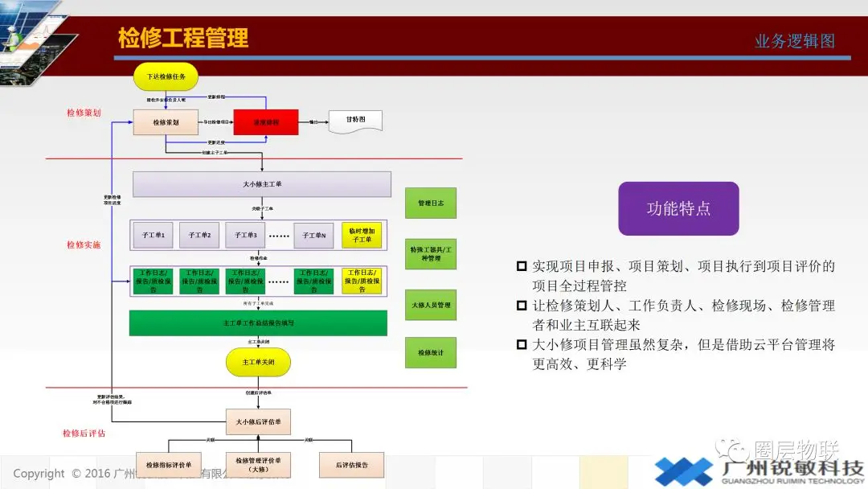
Task: Click the yellow work log box under 临时增加子工单
Action: point(362,281)
